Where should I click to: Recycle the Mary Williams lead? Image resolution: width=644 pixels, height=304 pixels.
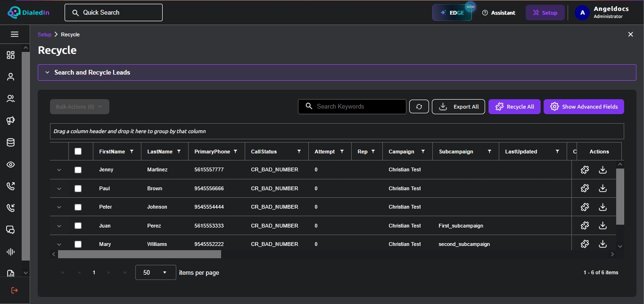(585, 244)
